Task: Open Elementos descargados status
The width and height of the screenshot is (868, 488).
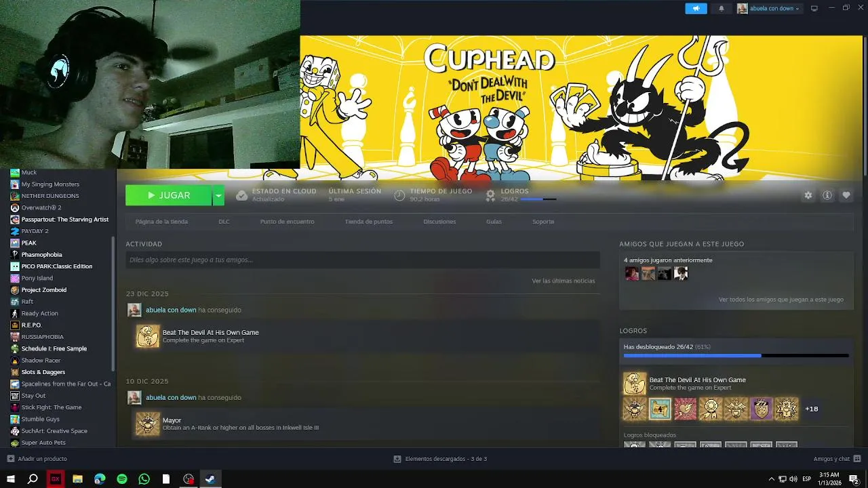Action: 441,459
